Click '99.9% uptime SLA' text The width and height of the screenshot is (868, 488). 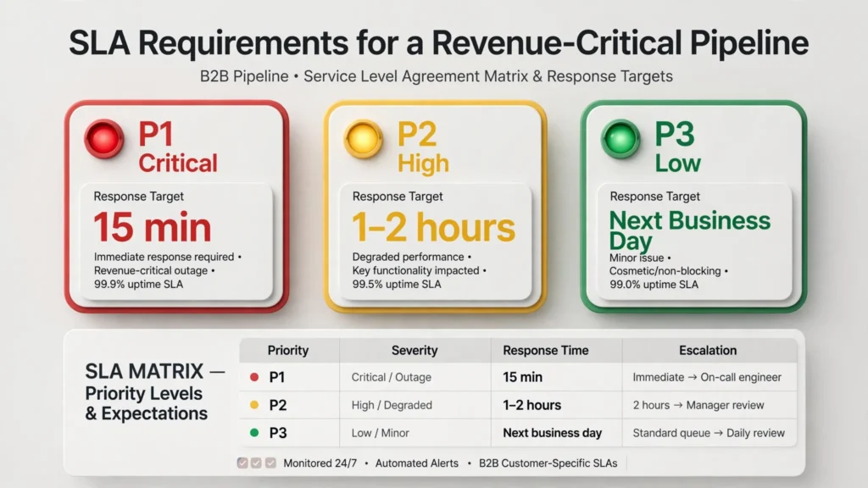[138, 285]
